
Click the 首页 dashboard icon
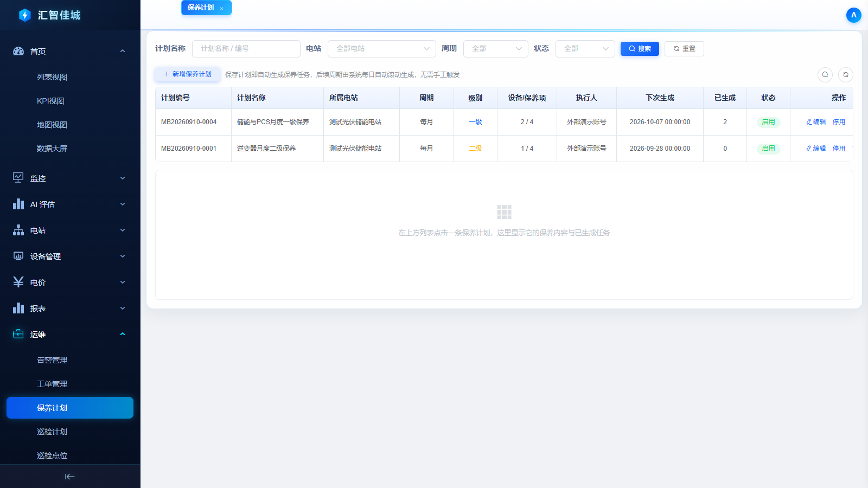coord(18,52)
